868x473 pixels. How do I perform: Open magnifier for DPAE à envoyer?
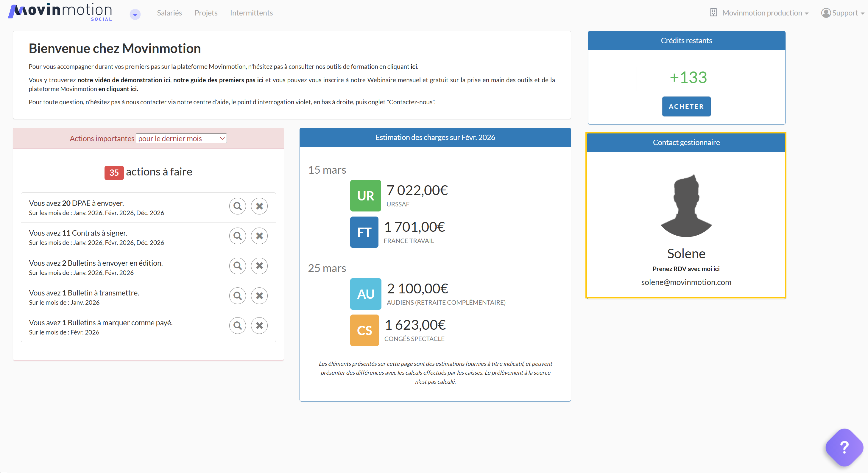(238, 206)
